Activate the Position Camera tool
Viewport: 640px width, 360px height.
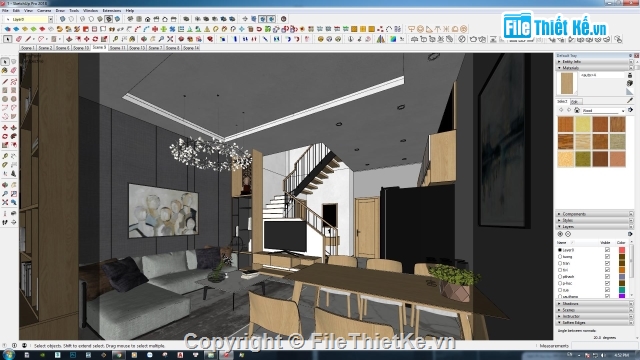[x=5, y=213]
